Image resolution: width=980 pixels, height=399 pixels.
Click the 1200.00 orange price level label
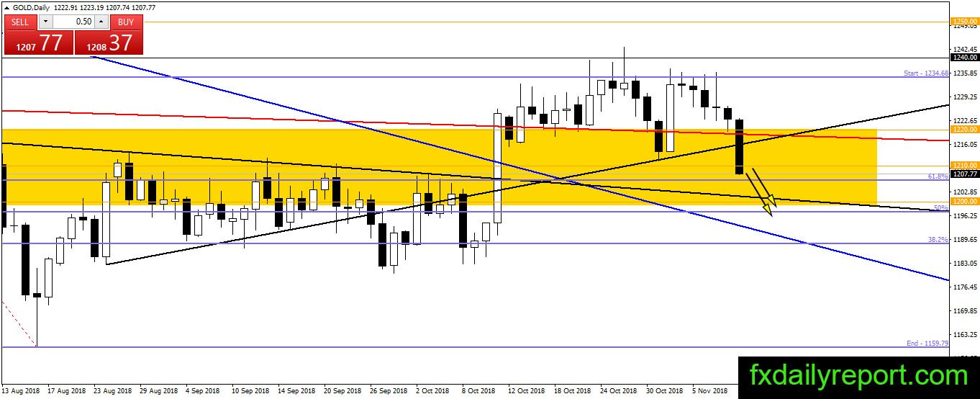coord(963,202)
